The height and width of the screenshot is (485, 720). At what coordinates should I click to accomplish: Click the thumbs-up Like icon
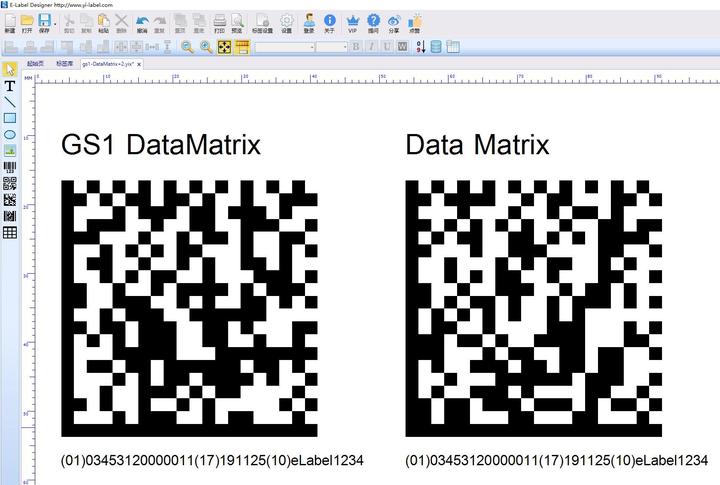pyautogui.click(x=415, y=23)
